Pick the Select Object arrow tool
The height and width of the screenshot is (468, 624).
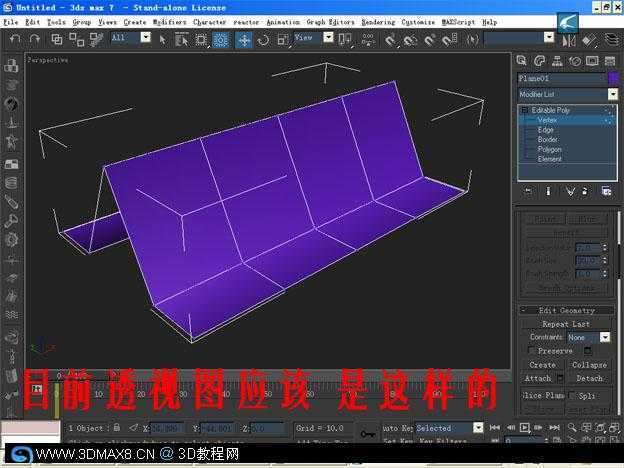[x=162, y=39]
